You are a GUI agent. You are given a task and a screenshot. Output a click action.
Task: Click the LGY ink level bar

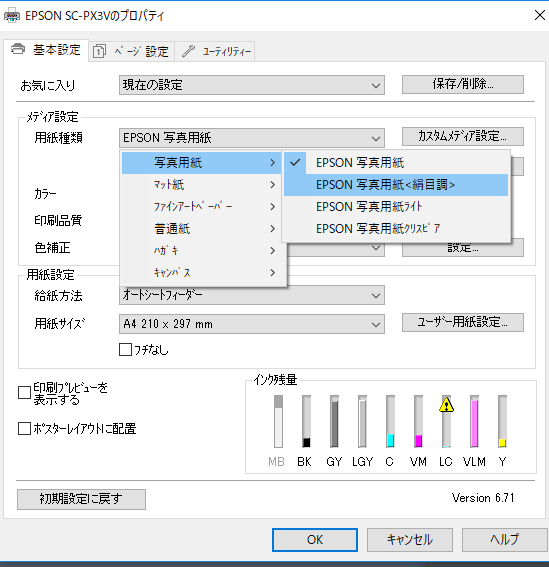click(x=362, y=421)
